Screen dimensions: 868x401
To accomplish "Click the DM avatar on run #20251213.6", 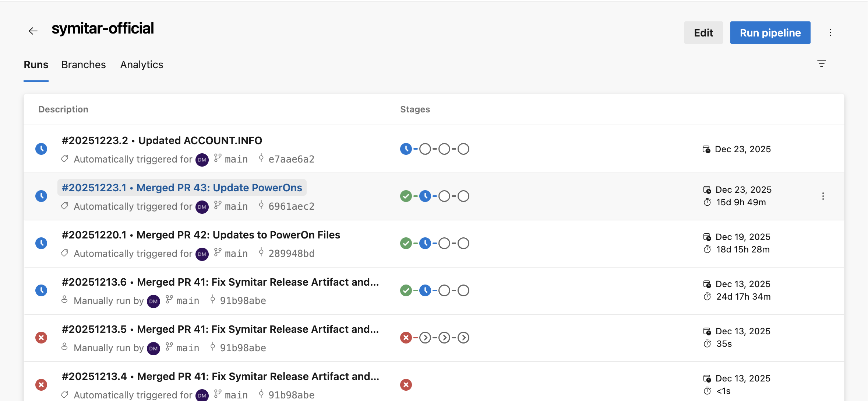I will (154, 301).
